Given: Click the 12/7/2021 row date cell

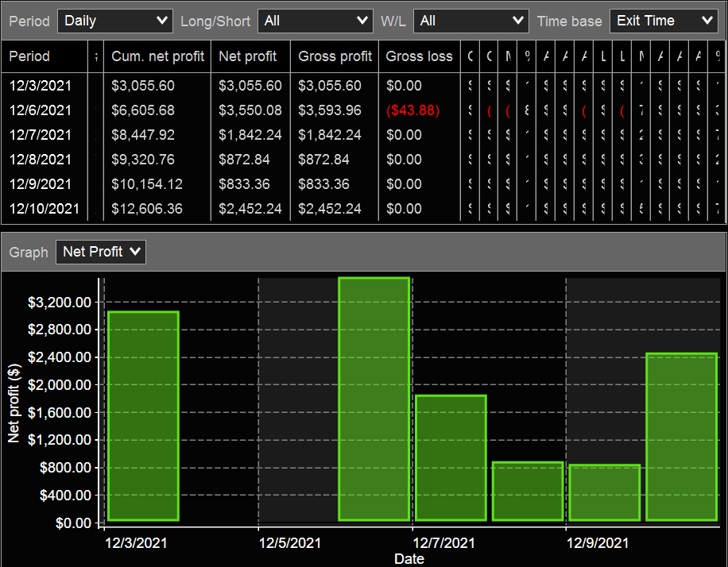Looking at the screenshot, I should click(x=41, y=135).
